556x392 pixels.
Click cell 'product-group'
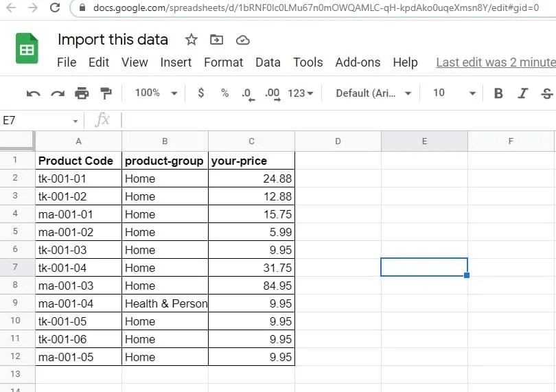coord(165,161)
